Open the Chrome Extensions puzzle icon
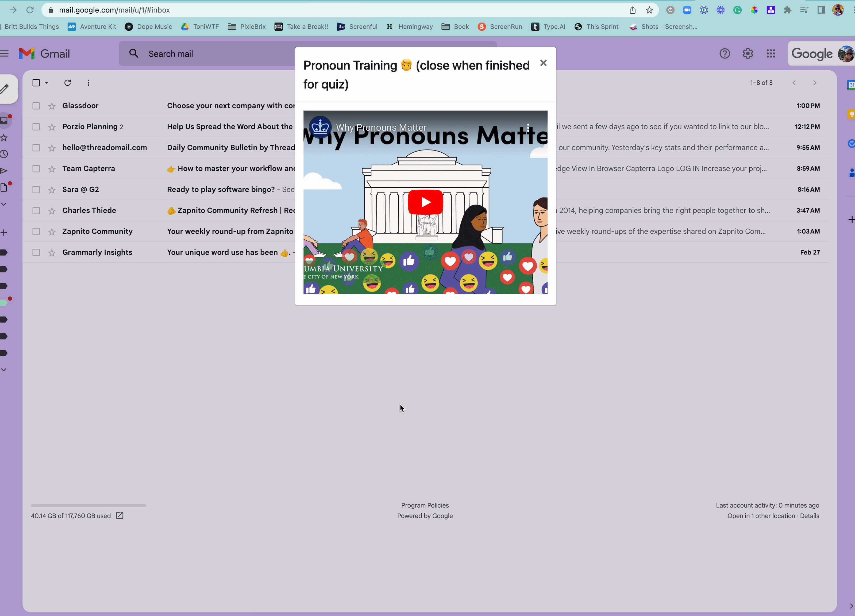855x616 pixels. coord(788,10)
